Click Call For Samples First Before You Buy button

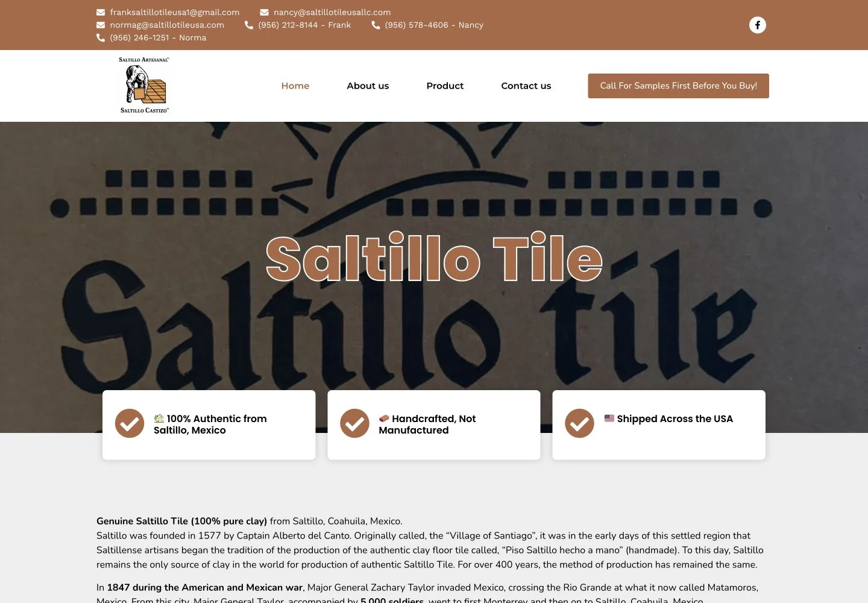click(679, 86)
